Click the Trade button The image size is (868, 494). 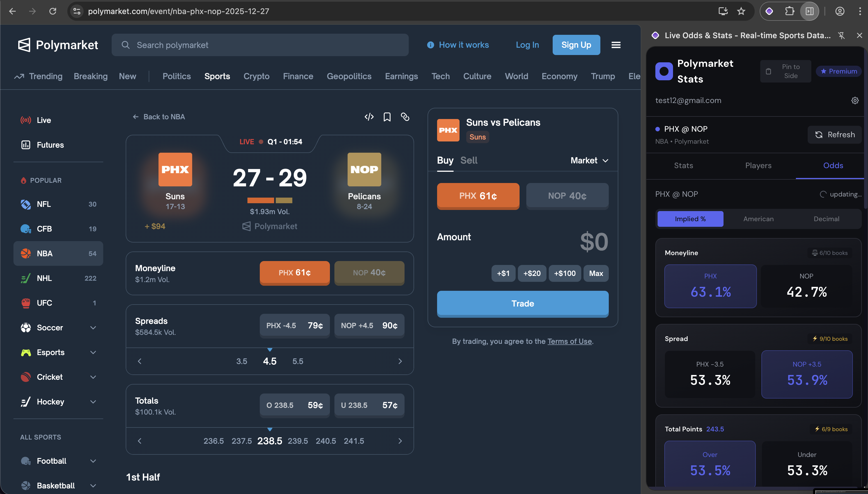click(x=522, y=303)
